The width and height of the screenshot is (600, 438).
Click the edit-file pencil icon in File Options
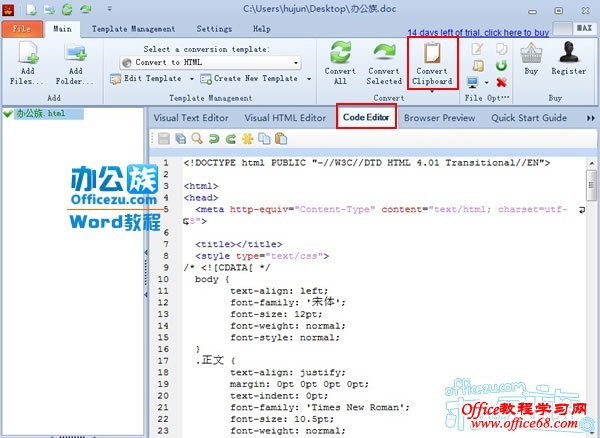click(477, 49)
